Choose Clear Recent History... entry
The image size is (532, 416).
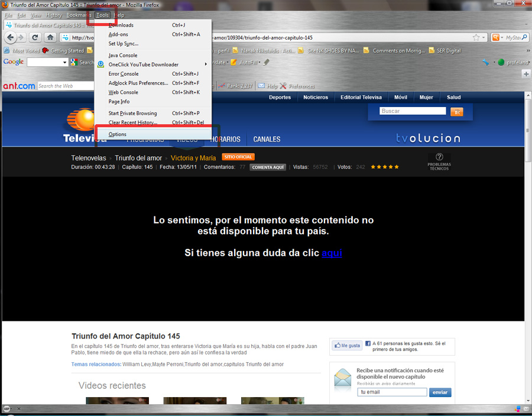point(153,122)
